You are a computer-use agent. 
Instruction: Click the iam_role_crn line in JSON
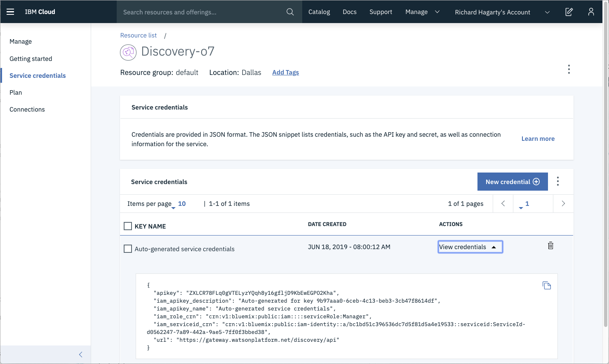point(263,317)
